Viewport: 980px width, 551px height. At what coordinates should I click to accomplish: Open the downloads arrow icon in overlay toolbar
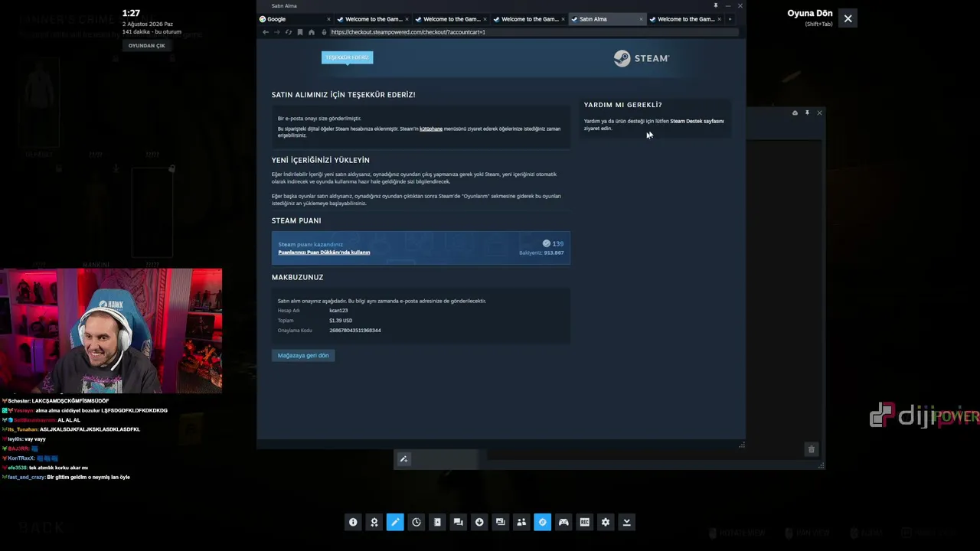[x=479, y=522]
